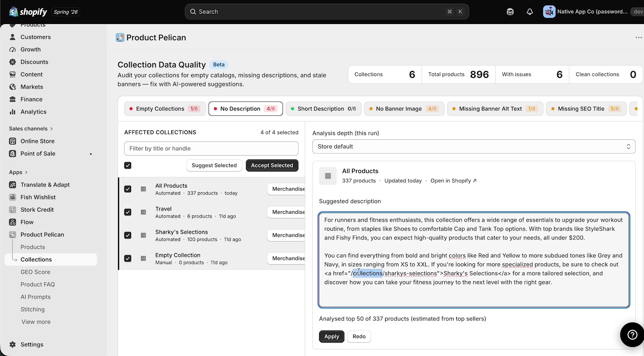This screenshot has height=356, width=644.
Task: Click the Total products stat card
Action: (459, 74)
